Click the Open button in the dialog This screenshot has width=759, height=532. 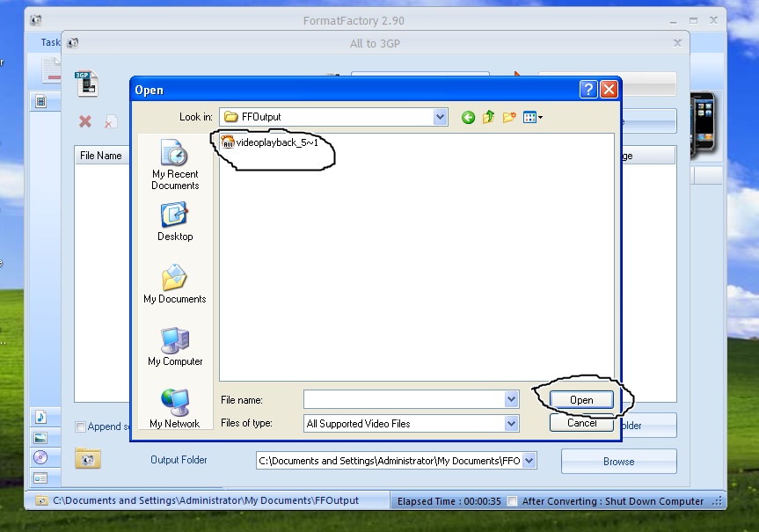coord(581,400)
